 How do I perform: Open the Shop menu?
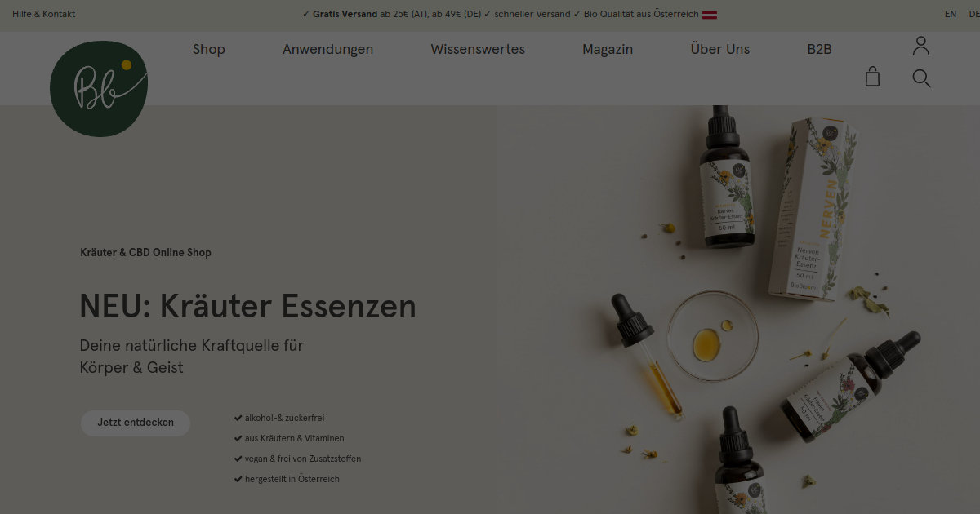click(209, 49)
